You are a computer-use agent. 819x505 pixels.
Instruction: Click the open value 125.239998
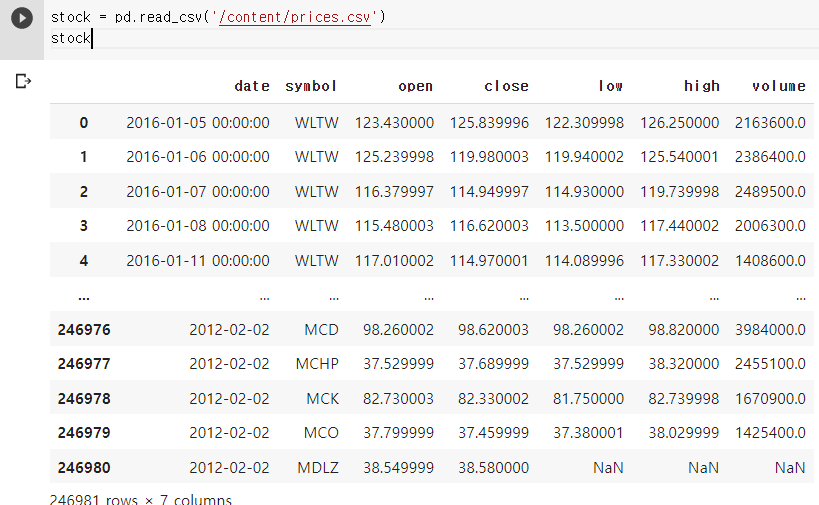(x=394, y=157)
